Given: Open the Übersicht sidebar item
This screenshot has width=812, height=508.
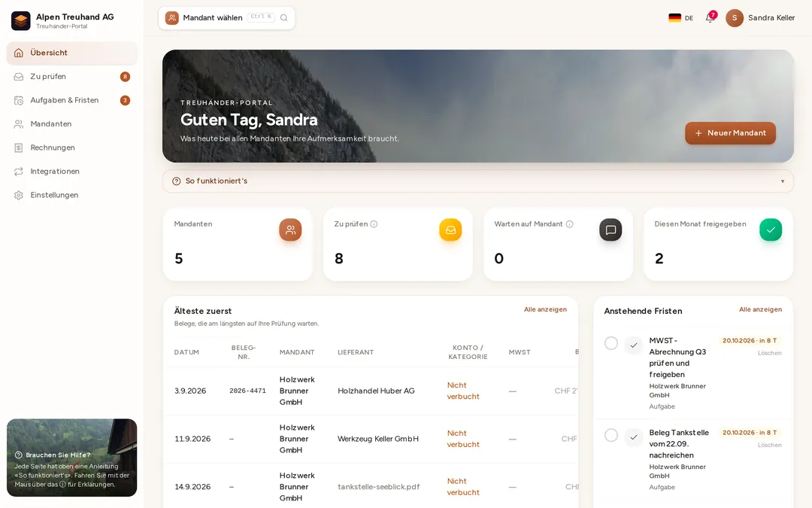Looking at the screenshot, I should point(72,53).
